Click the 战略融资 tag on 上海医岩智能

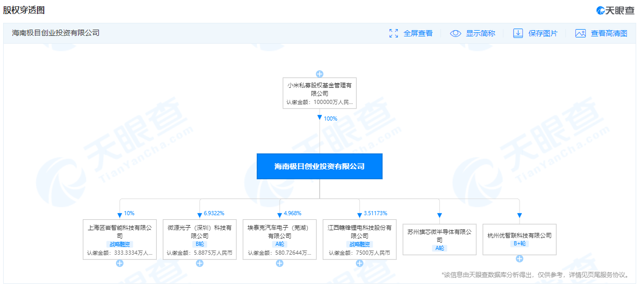(120, 244)
